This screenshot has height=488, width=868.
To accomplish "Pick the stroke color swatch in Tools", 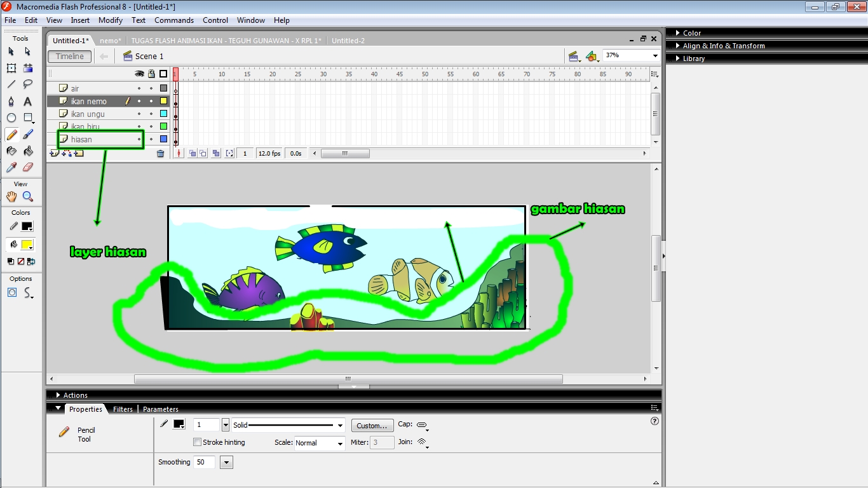I will (x=27, y=226).
